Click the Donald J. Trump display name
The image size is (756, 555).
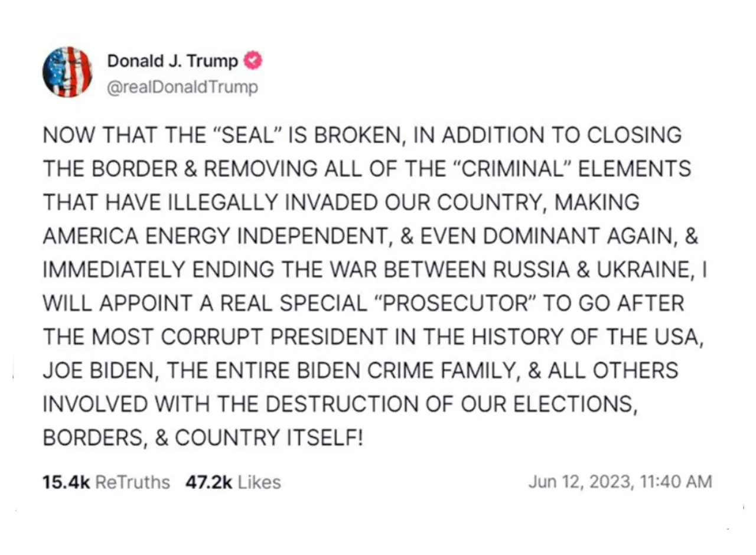click(173, 61)
